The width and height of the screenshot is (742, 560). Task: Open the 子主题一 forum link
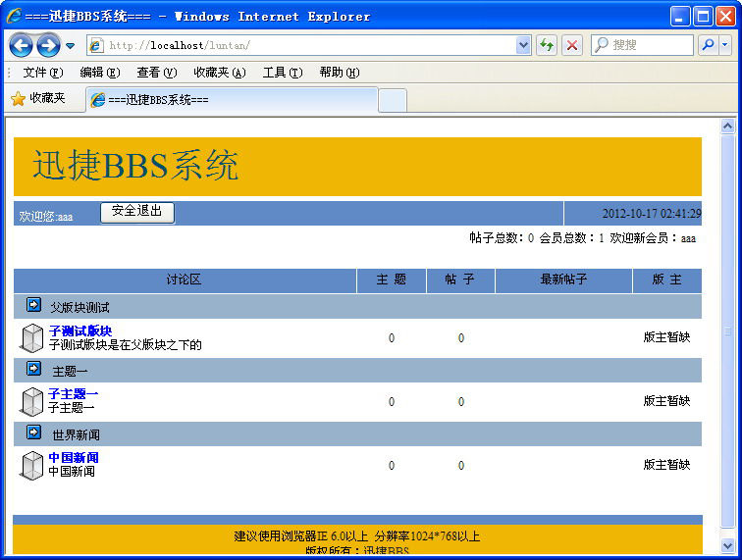coord(74,394)
